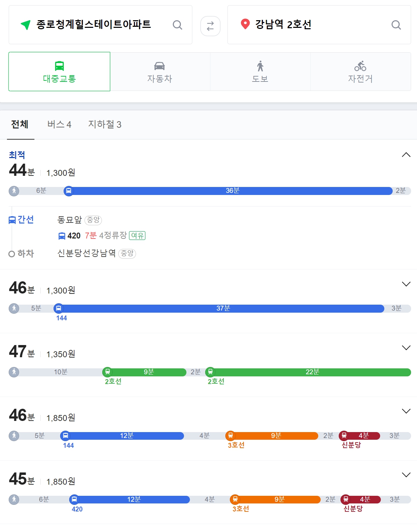Show all routes with 전체 tab
The width and height of the screenshot is (417, 532).
point(20,124)
